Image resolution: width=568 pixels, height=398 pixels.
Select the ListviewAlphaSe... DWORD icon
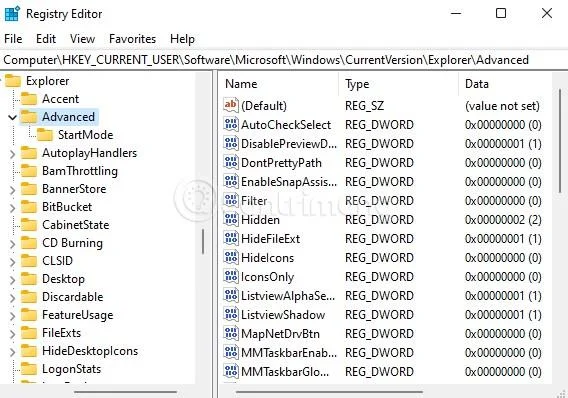[231, 296]
